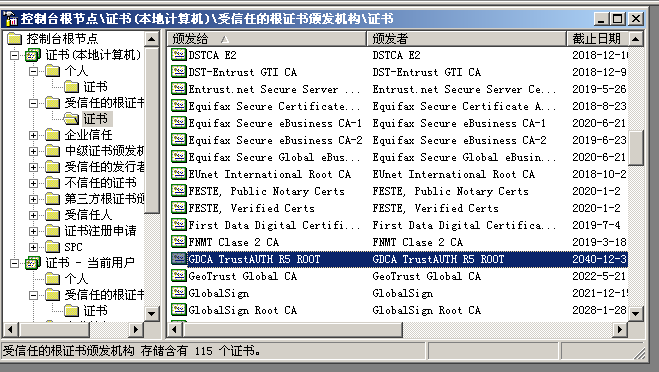The image size is (659, 372).
Task: Click certificate list horizontal scroll left arrow
Action: [174, 330]
